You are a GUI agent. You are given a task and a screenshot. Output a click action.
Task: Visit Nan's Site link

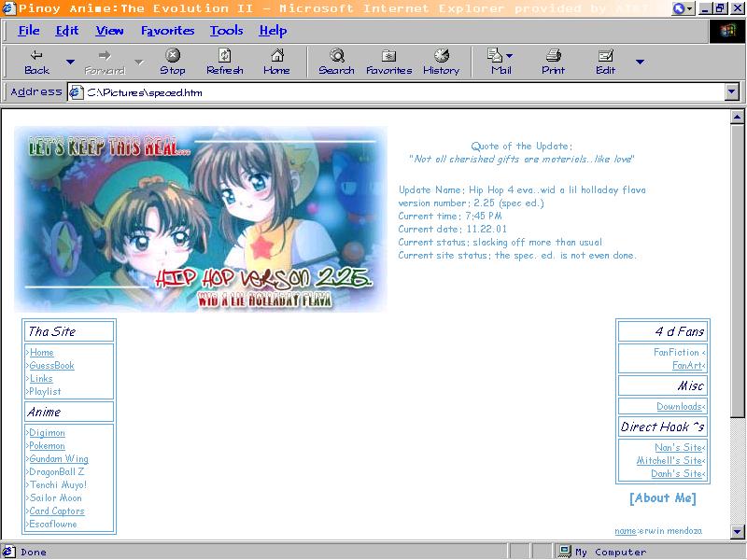tap(678, 447)
